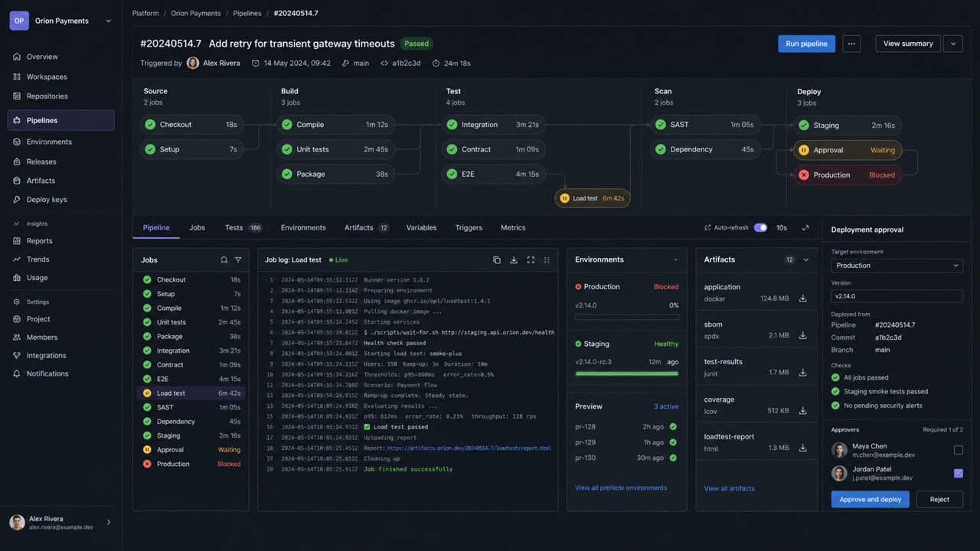Open the pipeline more options button
This screenshot has width=980, height=551.
[851, 44]
